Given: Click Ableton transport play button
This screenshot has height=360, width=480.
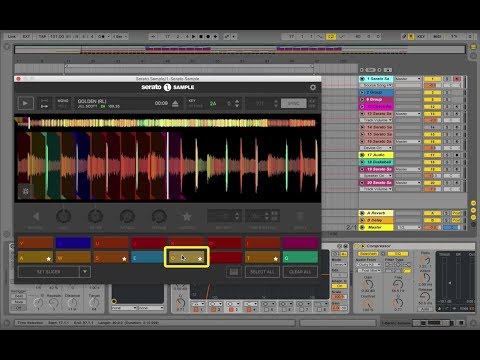Looking at the screenshot, I should coord(194,36).
